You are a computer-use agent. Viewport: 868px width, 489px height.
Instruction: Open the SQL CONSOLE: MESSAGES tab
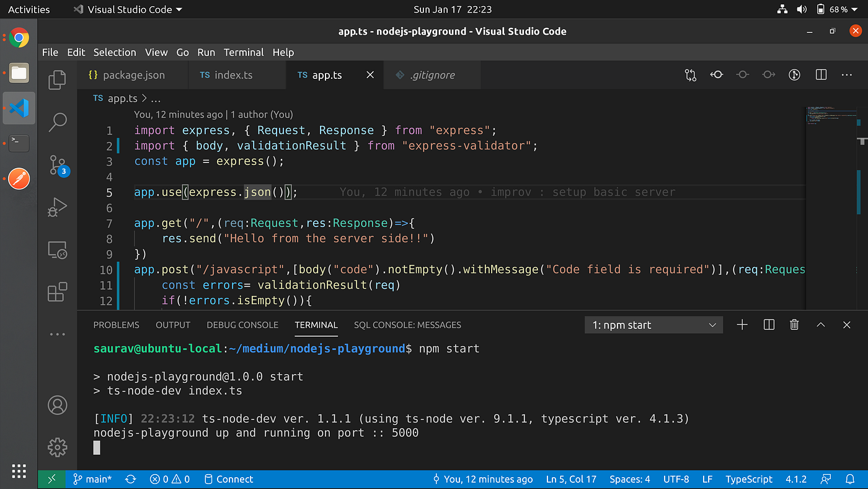coord(407,325)
